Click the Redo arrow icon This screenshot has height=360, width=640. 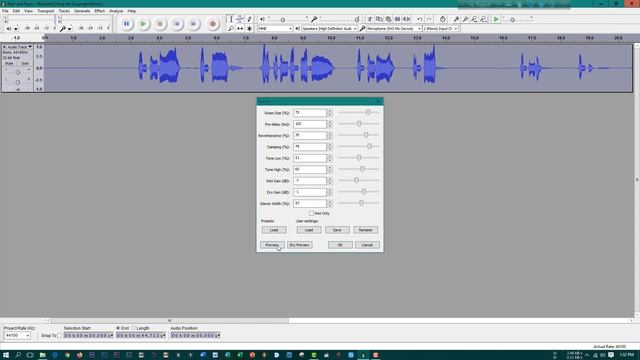[x=429, y=19]
